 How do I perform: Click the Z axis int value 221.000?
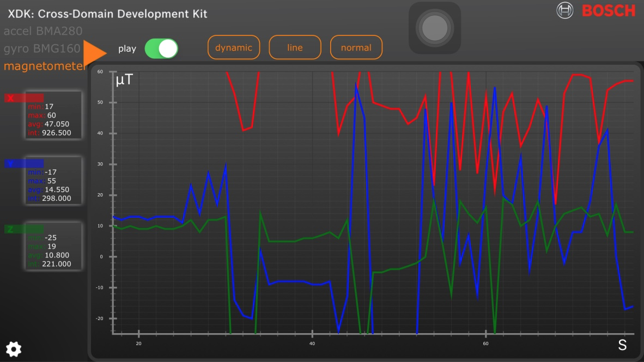(56, 264)
